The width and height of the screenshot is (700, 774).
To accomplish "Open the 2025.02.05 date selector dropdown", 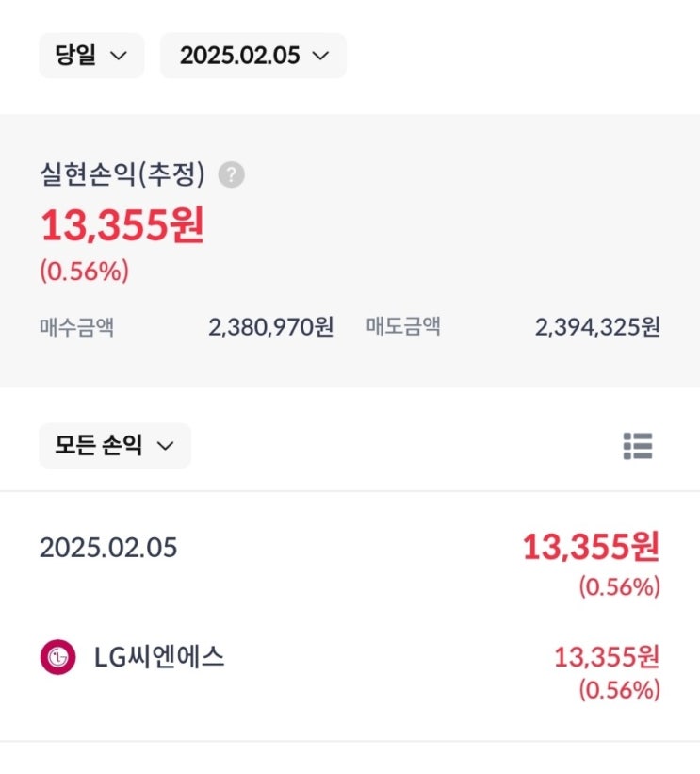I will click(253, 56).
